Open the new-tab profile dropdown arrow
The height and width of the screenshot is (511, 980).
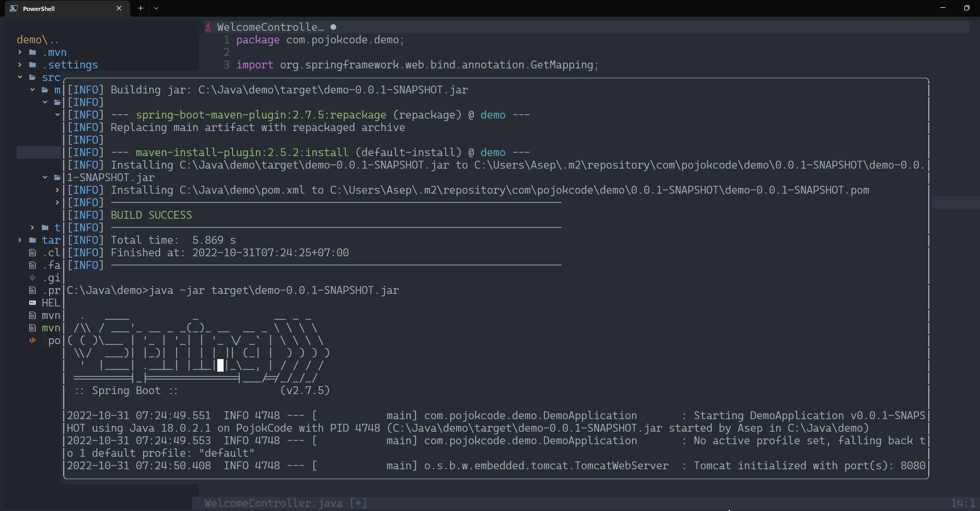coord(156,8)
